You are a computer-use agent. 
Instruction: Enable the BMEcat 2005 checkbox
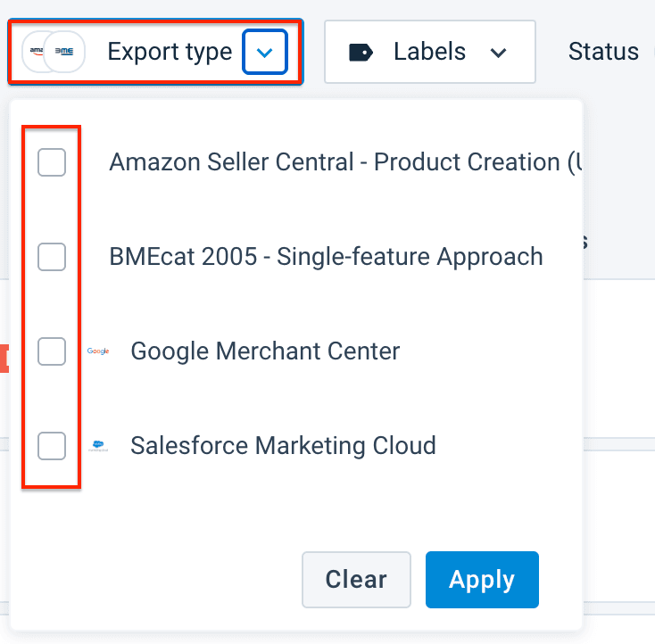tap(52, 257)
